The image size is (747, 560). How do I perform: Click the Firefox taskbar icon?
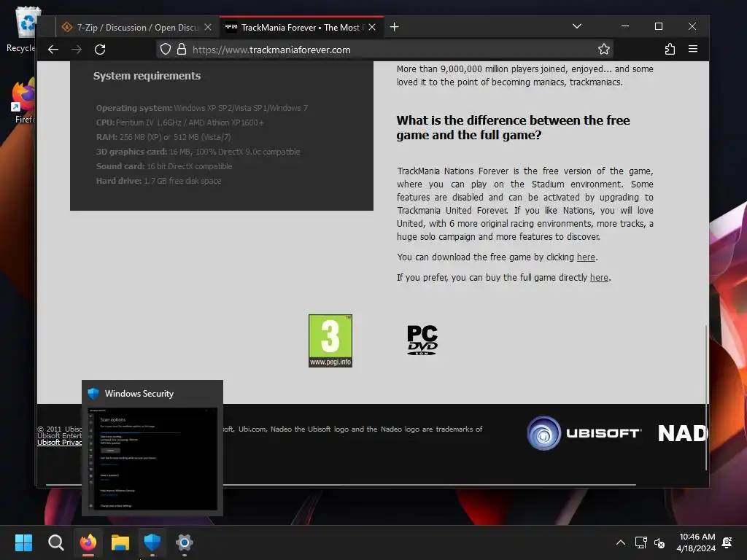click(88, 542)
